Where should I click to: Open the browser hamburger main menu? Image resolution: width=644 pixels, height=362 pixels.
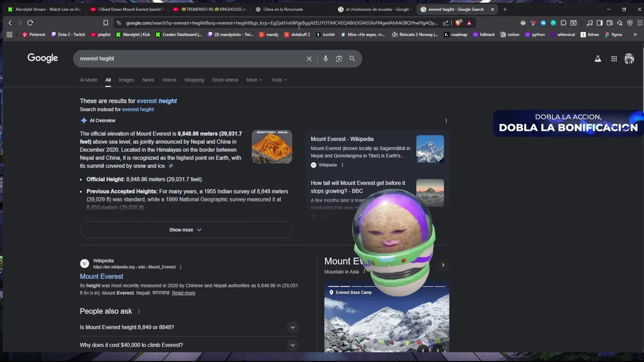(x=640, y=23)
